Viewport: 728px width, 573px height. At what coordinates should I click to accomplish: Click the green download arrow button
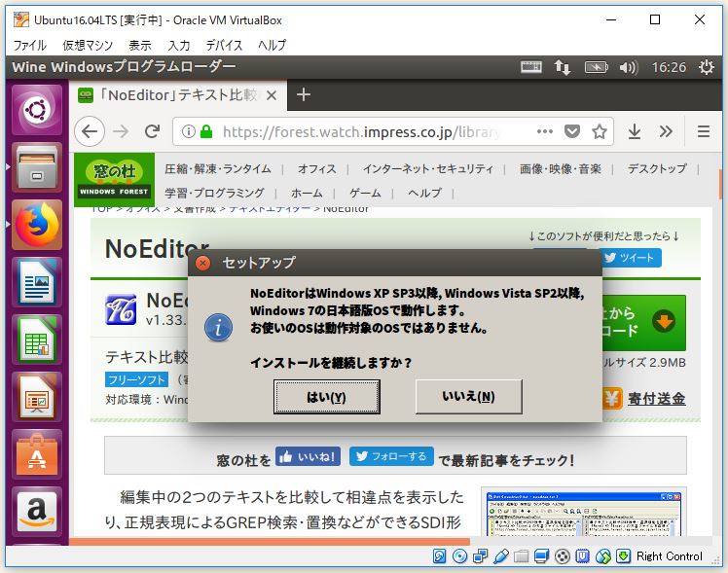point(664,322)
